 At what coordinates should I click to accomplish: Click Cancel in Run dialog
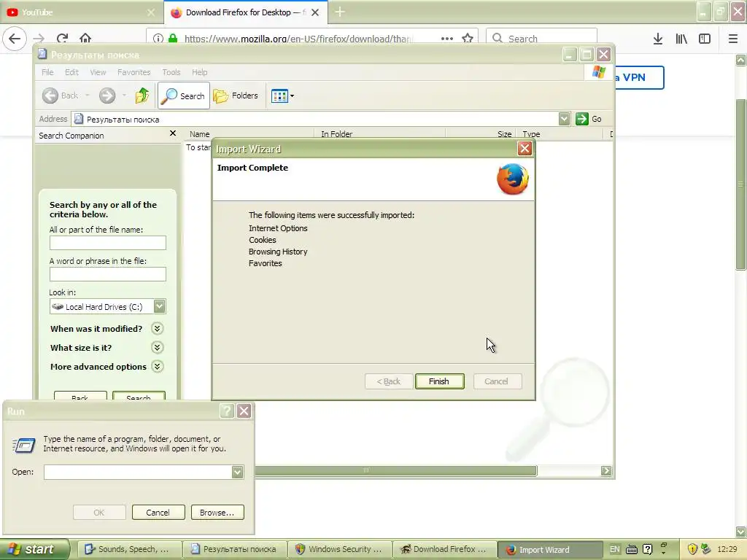[158, 513]
